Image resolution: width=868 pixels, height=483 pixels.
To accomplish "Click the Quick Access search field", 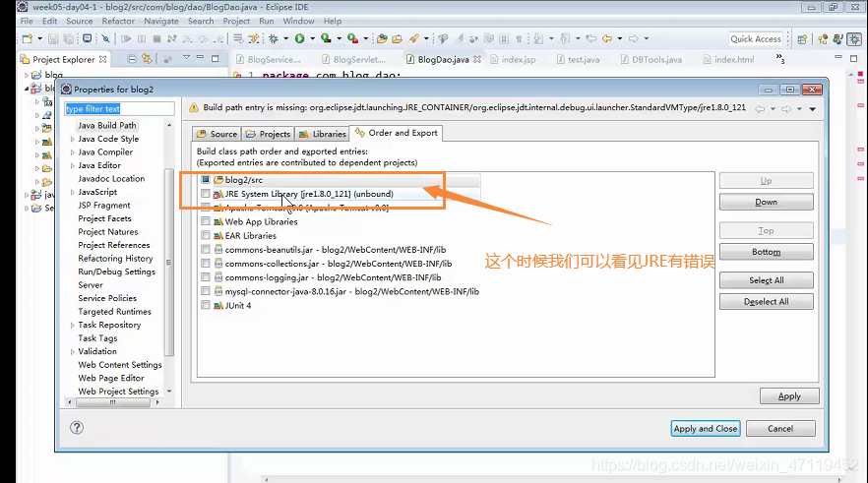I will 756,38.
